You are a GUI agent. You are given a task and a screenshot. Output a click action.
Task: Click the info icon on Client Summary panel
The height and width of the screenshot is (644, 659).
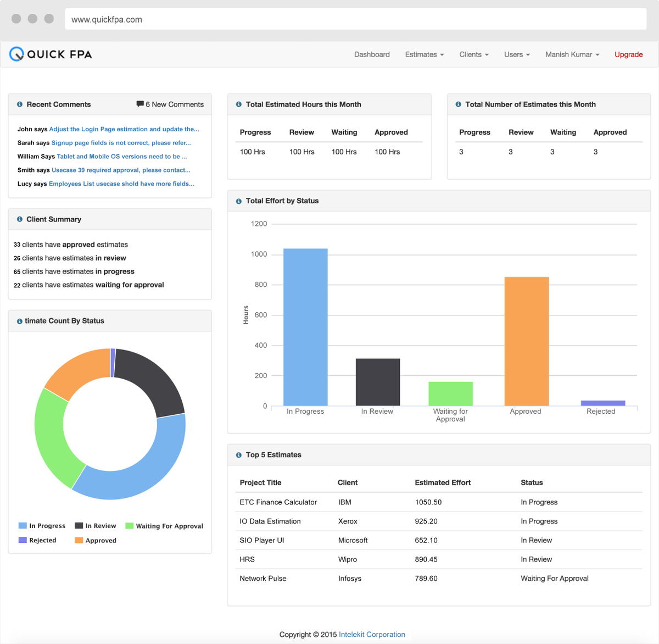tap(19, 219)
